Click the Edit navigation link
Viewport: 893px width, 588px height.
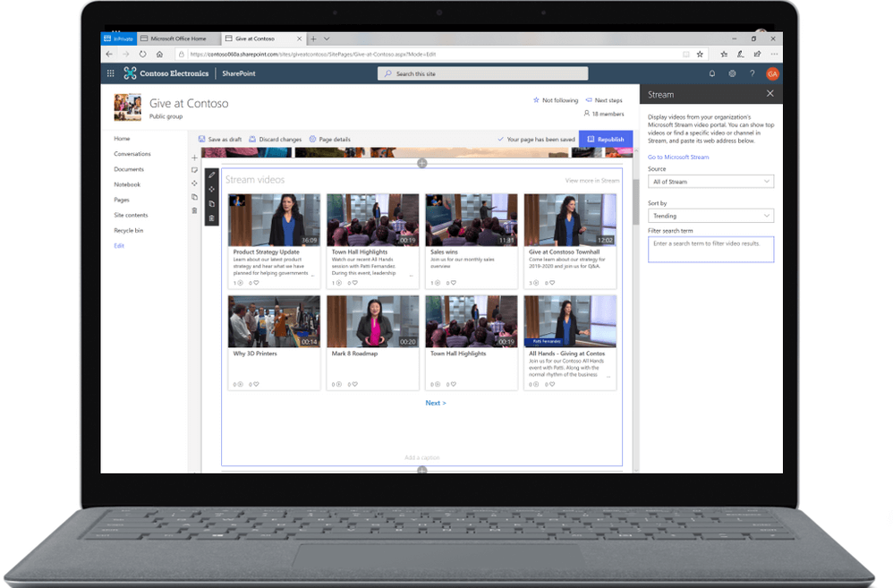119,246
